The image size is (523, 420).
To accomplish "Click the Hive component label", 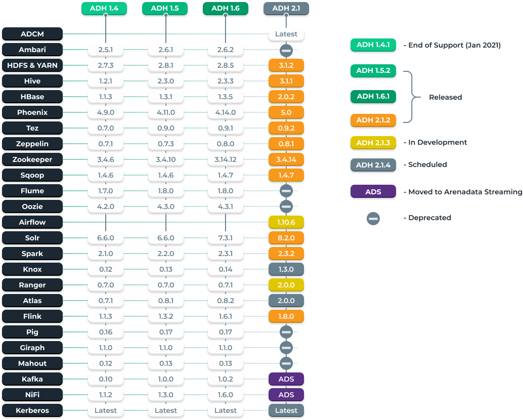I will click(x=32, y=81).
